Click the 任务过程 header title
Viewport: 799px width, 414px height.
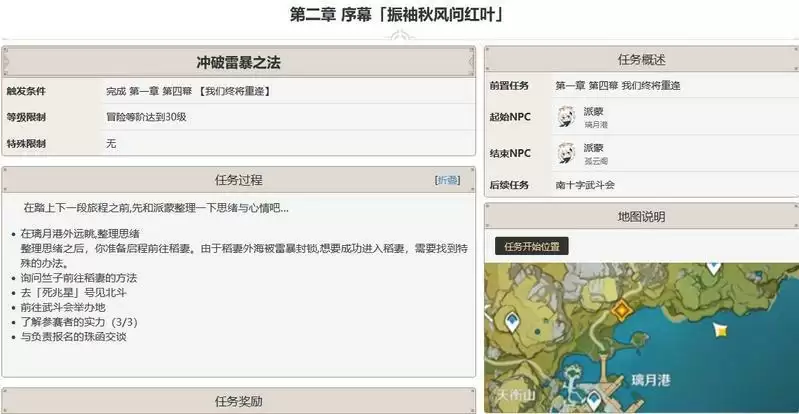tap(238, 180)
